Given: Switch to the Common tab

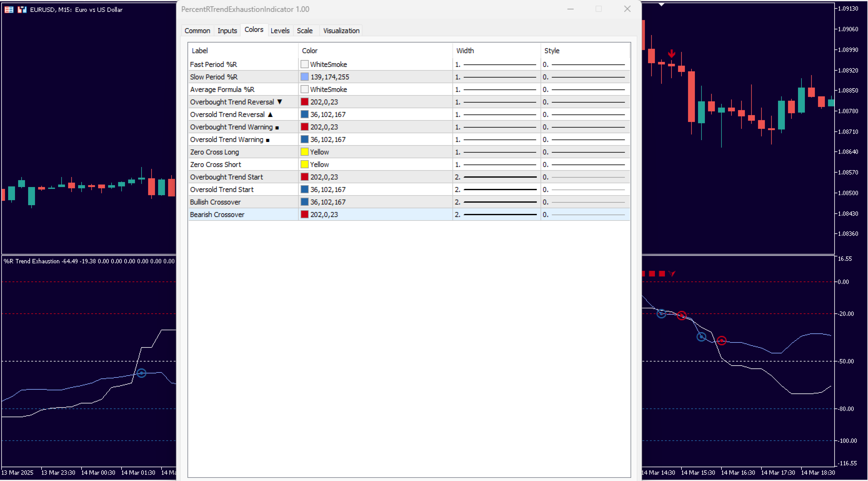Looking at the screenshot, I should 197,31.
